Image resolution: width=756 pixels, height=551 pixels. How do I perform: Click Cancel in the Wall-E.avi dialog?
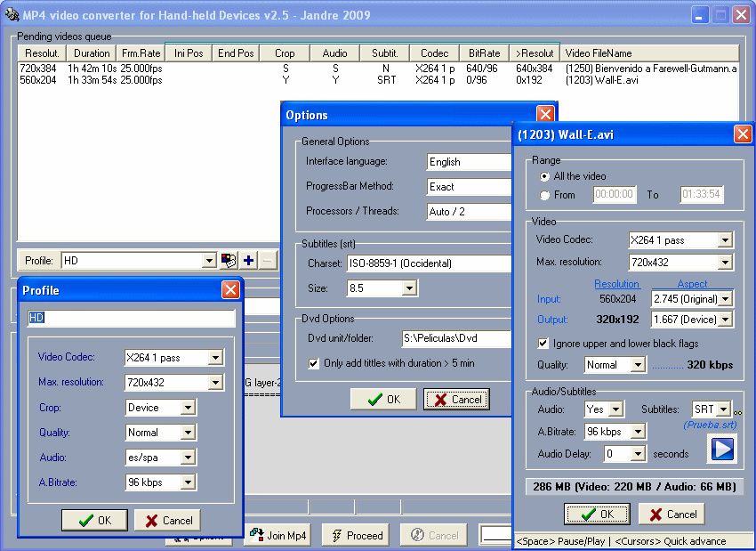coord(672,515)
